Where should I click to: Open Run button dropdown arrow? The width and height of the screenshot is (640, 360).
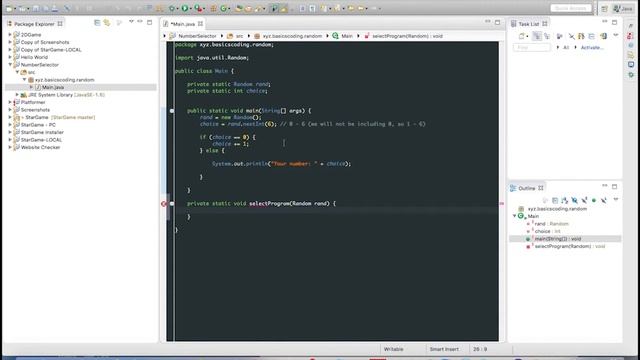tap(191, 9)
